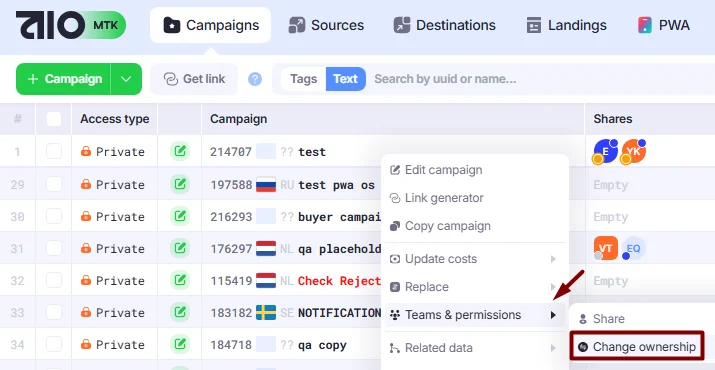The height and width of the screenshot is (370, 715).
Task: Expand the Related data submenu
Action: tap(475, 348)
